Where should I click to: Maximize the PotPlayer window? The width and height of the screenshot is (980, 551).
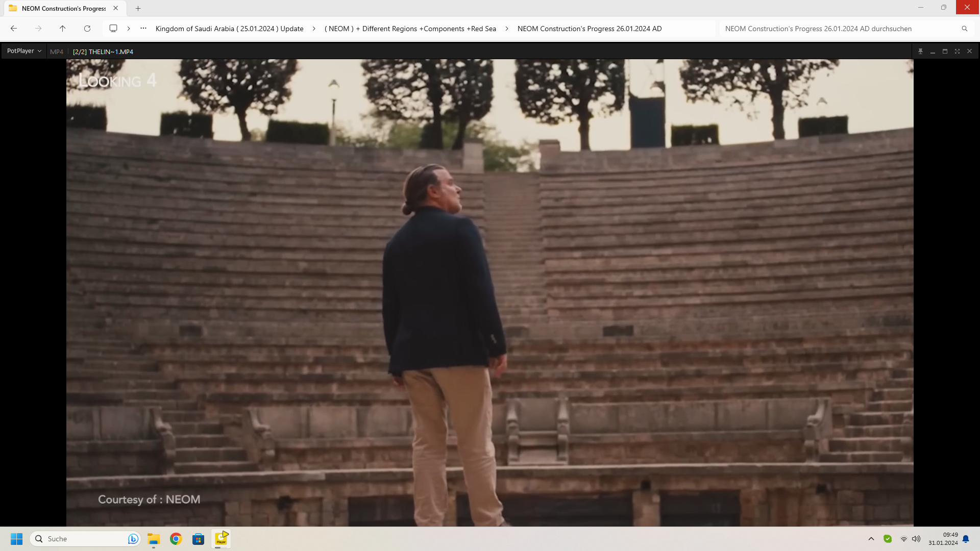pos(945,52)
